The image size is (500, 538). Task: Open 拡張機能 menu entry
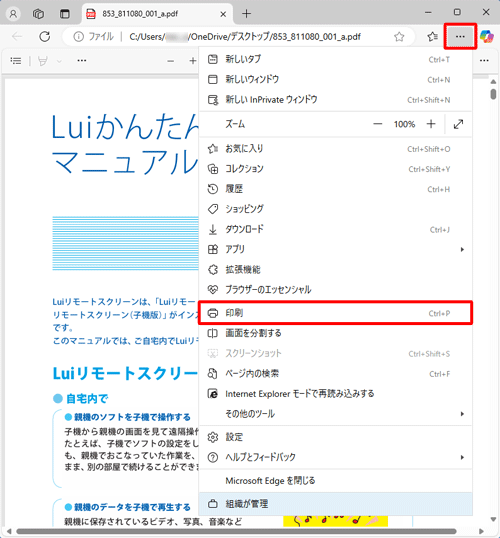tap(335, 270)
